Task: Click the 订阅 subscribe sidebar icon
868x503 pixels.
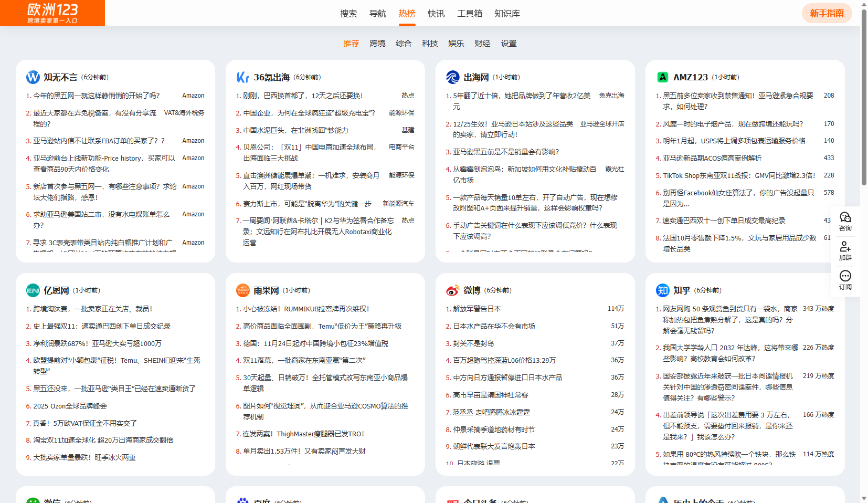Action: tap(845, 280)
